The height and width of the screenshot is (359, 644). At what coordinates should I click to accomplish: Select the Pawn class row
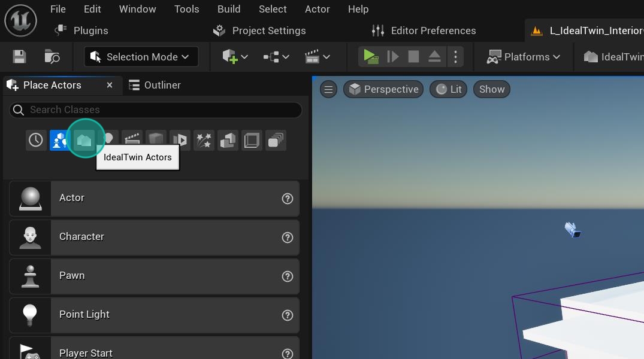pos(154,276)
